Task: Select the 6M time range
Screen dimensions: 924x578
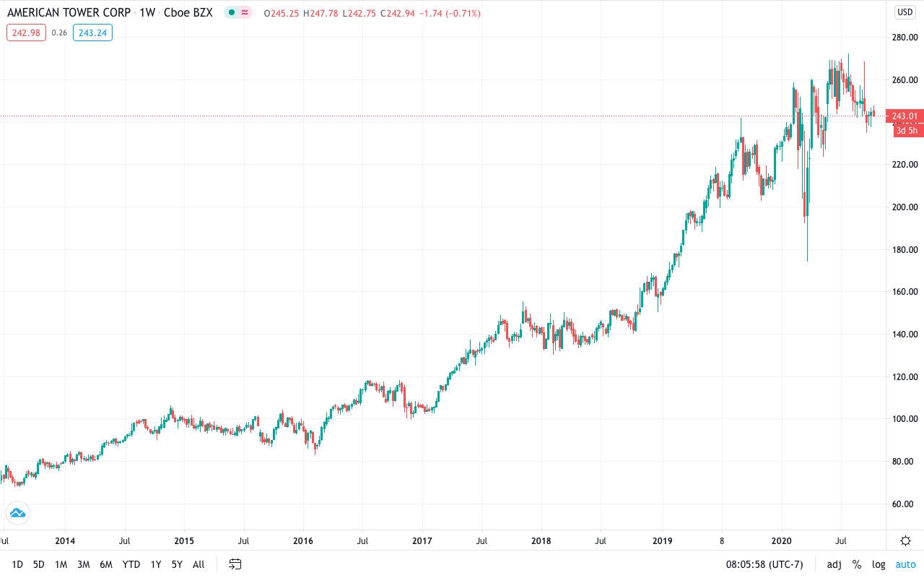Action: (x=106, y=564)
